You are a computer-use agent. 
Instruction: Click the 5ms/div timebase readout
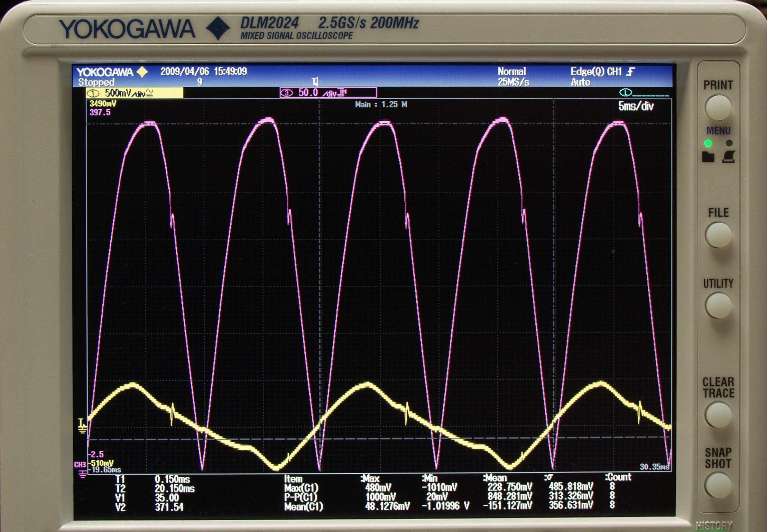click(x=636, y=106)
